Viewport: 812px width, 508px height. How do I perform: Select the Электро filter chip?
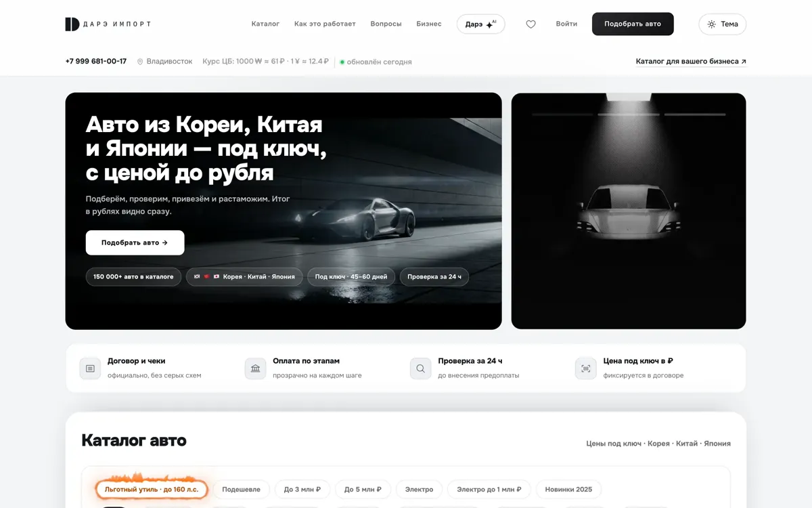[419, 489]
